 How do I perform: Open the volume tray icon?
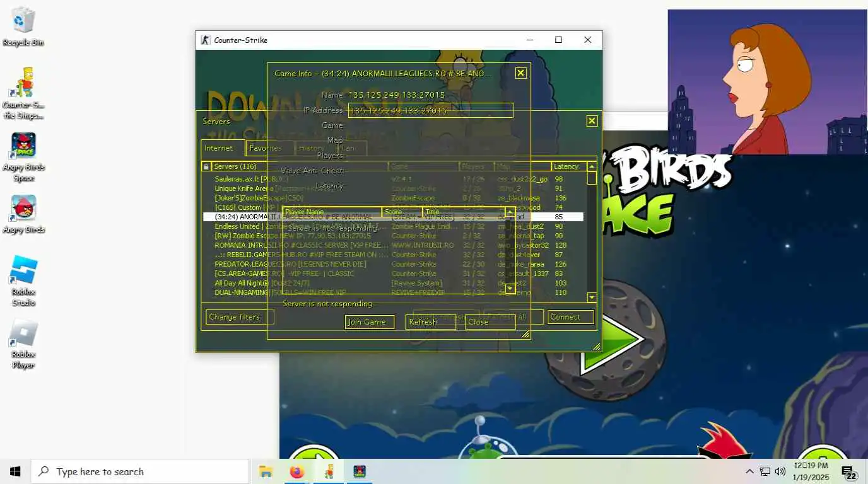[780, 471]
